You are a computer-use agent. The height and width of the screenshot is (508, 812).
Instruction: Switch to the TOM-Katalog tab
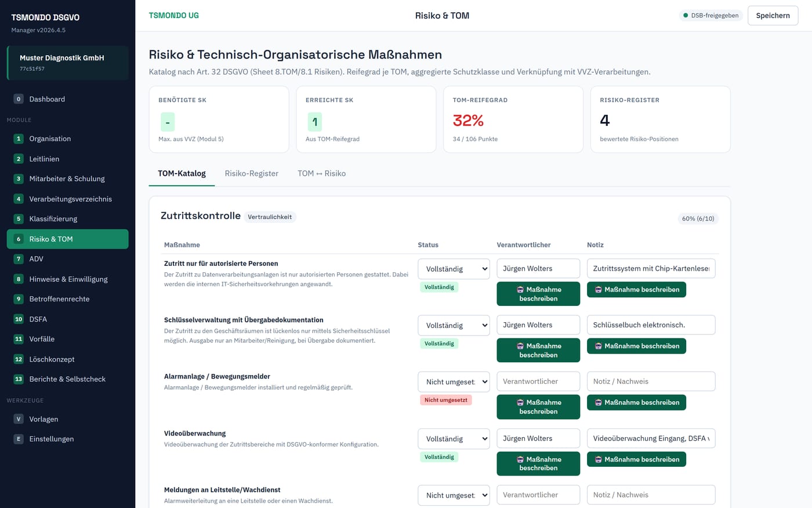click(182, 174)
